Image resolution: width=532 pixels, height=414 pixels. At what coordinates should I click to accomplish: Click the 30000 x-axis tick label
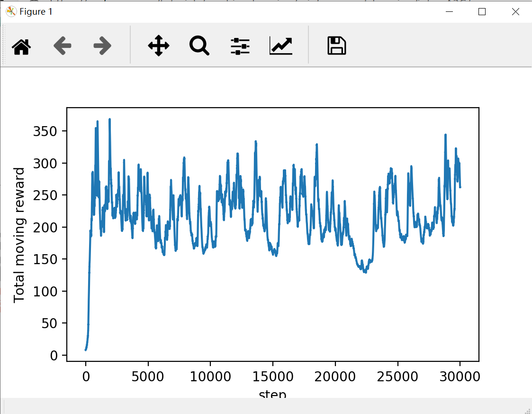point(460,377)
